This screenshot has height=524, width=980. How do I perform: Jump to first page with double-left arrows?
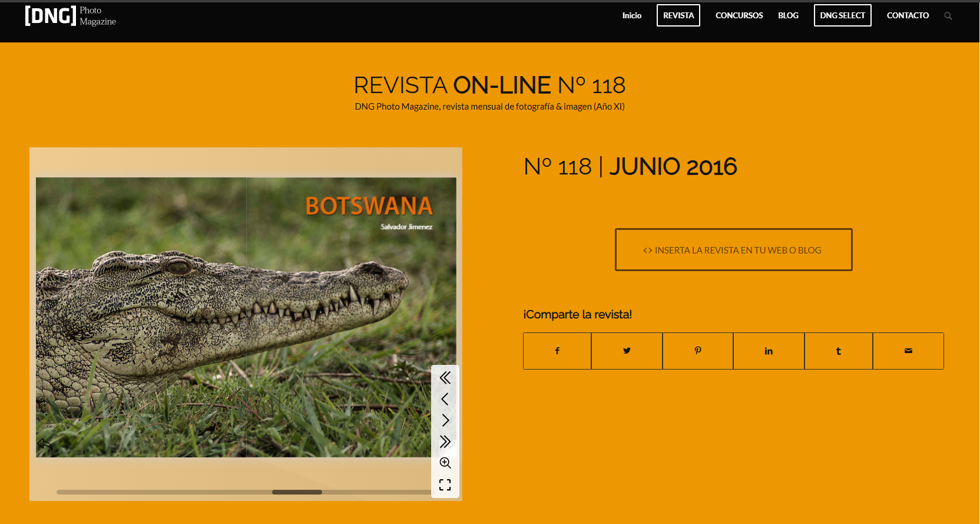[x=445, y=378]
